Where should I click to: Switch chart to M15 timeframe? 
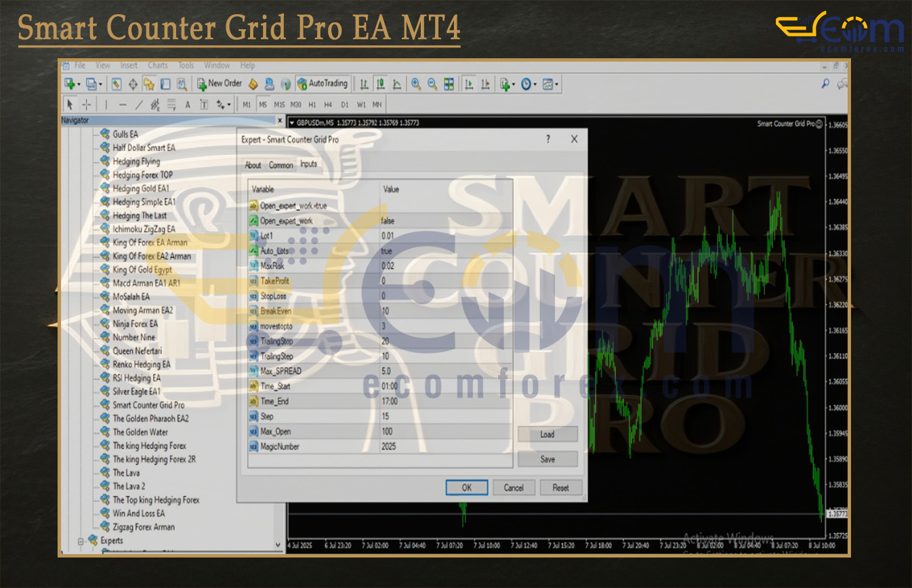pyautogui.click(x=279, y=105)
